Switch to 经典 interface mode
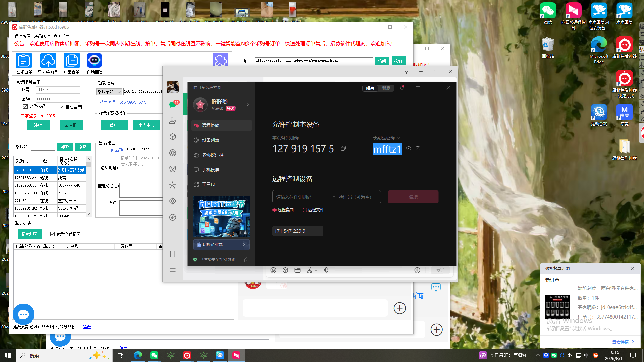644x362 pixels. (370, 88)
